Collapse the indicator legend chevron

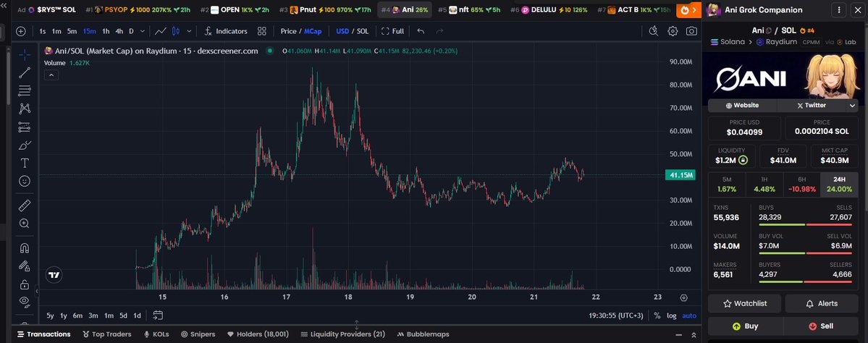[51, 75]
